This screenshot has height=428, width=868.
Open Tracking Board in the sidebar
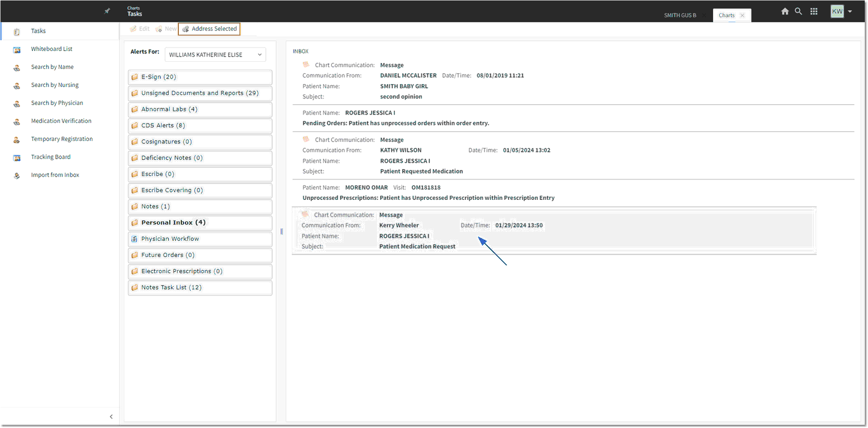[x=50, y=157]
